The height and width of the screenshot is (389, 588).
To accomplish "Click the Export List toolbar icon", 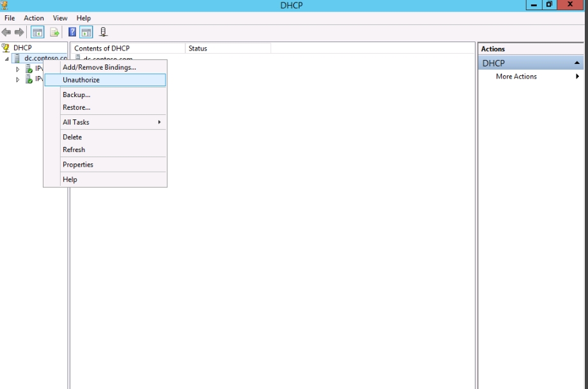I will (x=55, y=33).
